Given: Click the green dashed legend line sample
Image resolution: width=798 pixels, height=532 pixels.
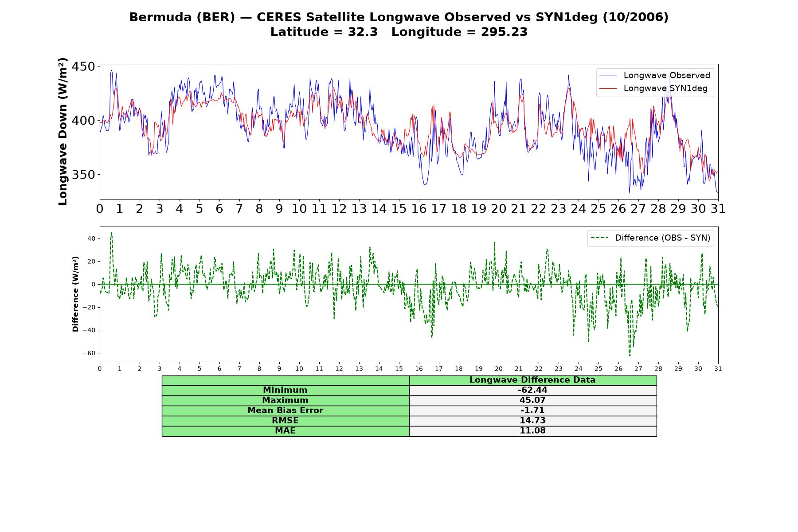Looking at the screenshot, I should [x=599, y=238].
